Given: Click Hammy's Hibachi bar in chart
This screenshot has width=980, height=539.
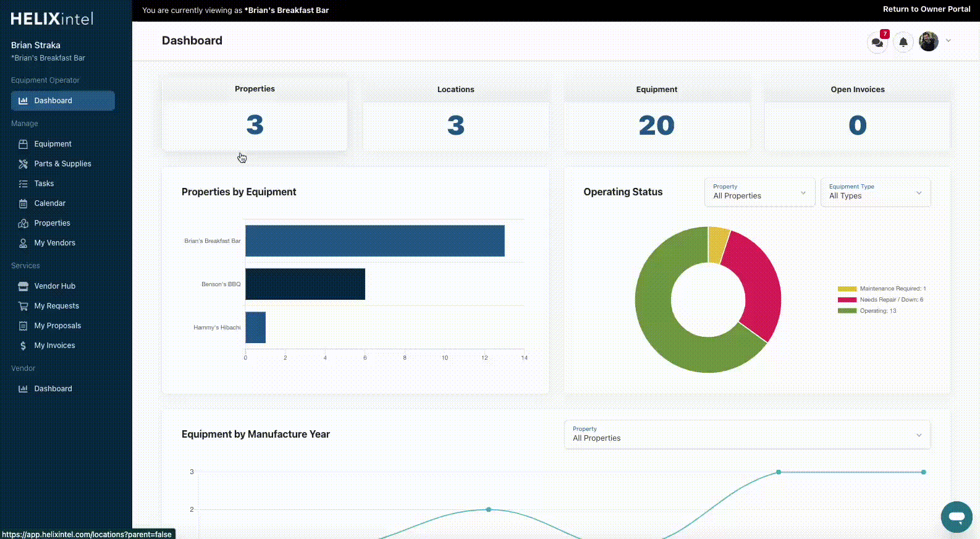Looking at the screenshot, I should [255, 328].
